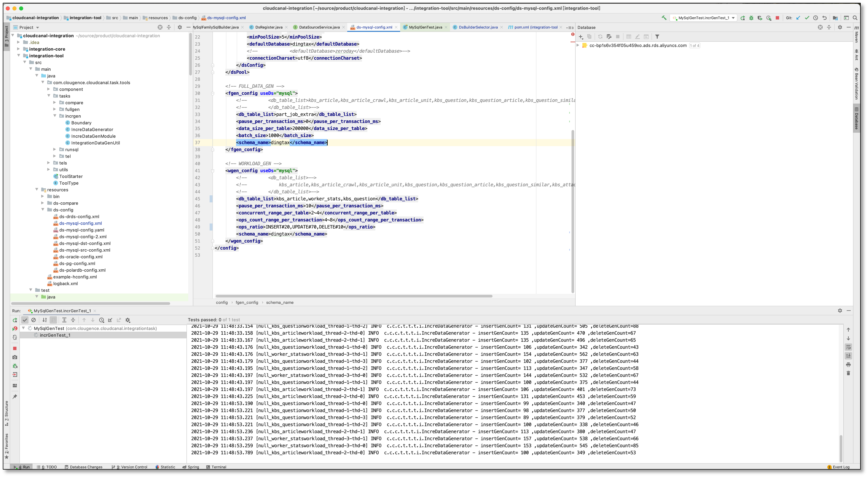This screenshot has height=478, width=868.
Task: Toggle Show Ignored tests button
Action: pyautogui.click(x=33, y=320)
